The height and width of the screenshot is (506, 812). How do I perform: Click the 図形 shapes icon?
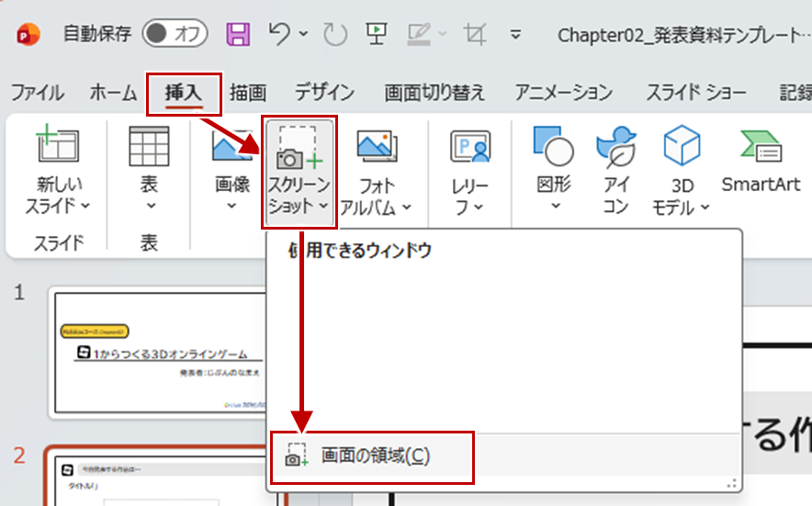554,146
